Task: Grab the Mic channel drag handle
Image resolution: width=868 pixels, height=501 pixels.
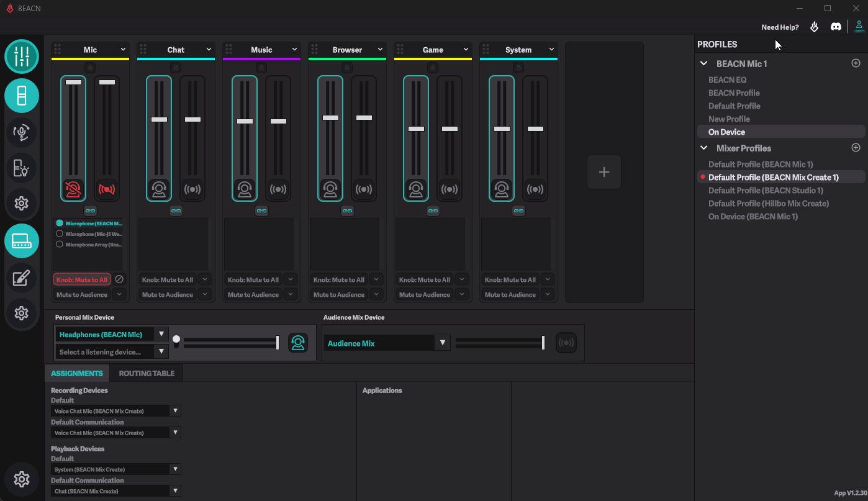Action: point(58,49)
